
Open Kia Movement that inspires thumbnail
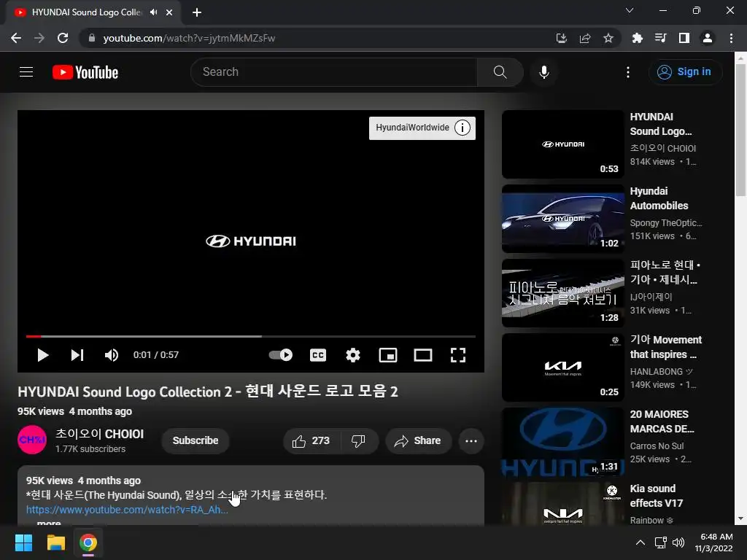[x=562, y=367]
